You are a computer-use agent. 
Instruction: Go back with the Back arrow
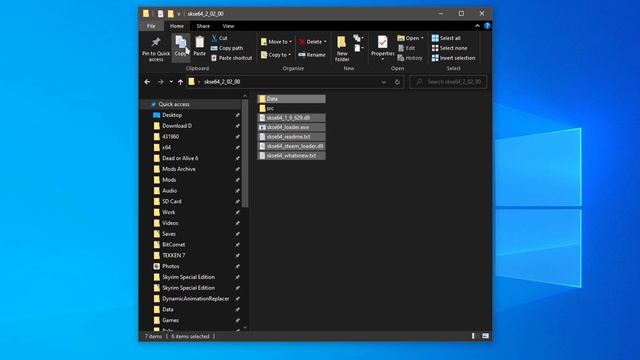(147, 82)
